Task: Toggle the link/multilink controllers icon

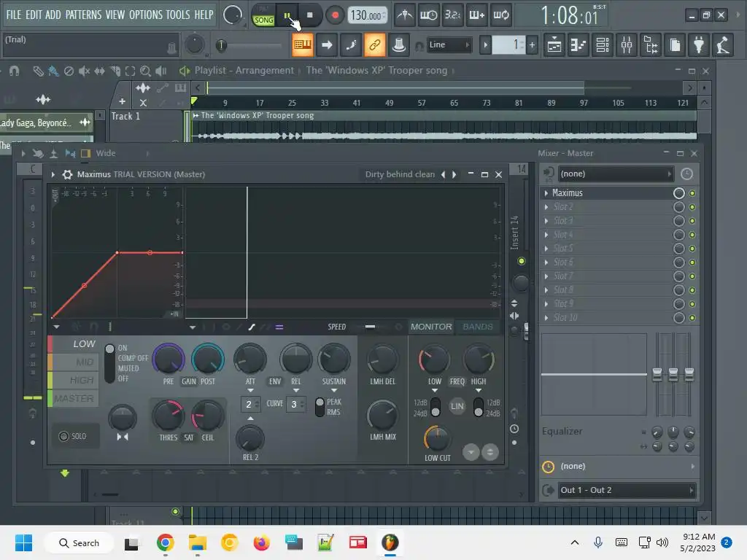Action: coord(375,44)
